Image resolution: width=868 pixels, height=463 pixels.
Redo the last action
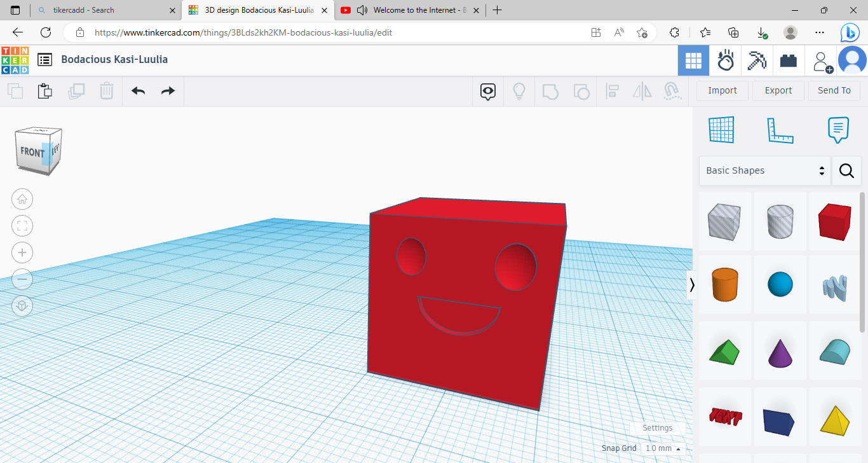click(168, 91)
